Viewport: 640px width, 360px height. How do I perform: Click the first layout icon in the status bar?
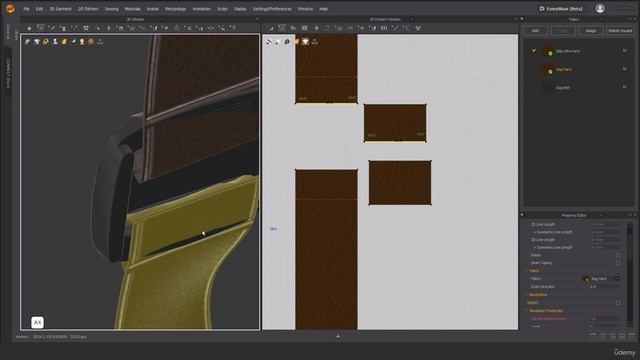(x=593, y=336)
